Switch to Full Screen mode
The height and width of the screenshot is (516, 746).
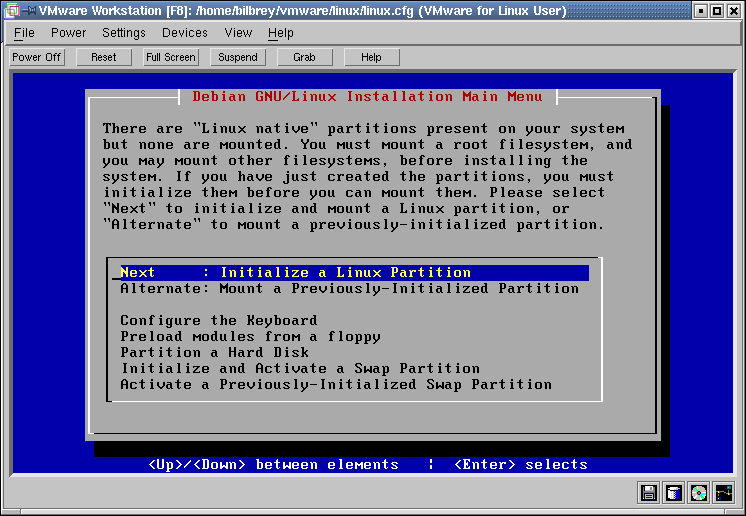170,57
